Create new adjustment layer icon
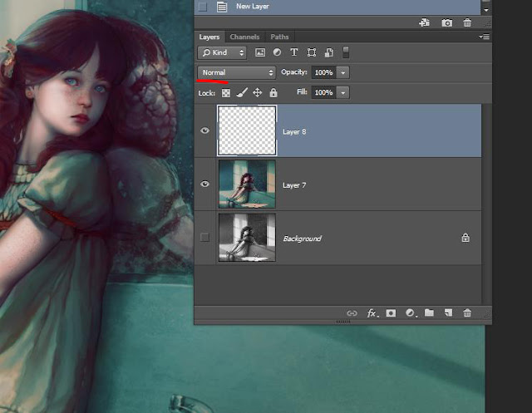Viewport: 532px width, 413px height. [410, 313]
